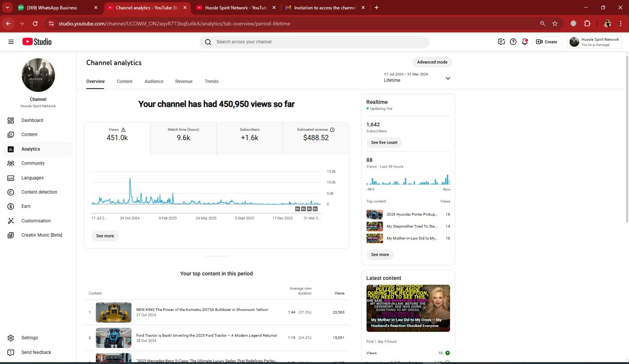The image size is (629, 364).
Task: Open Dashboard from the sidebar
Action: tap(32, 121)
